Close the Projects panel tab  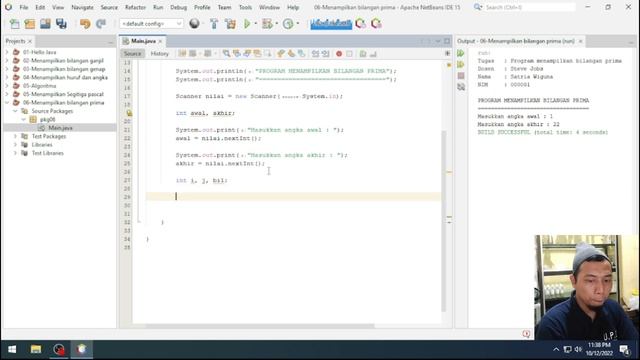tap(30, 42)
